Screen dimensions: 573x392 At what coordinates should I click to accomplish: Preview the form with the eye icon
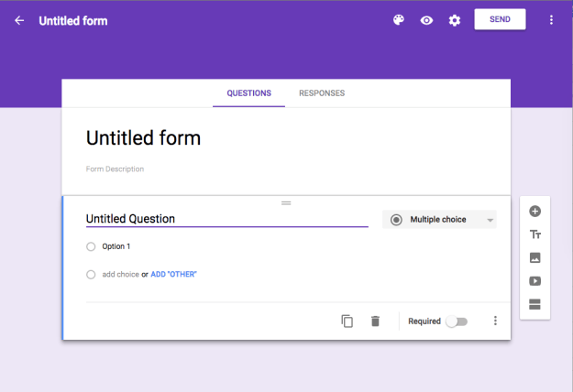426,20
